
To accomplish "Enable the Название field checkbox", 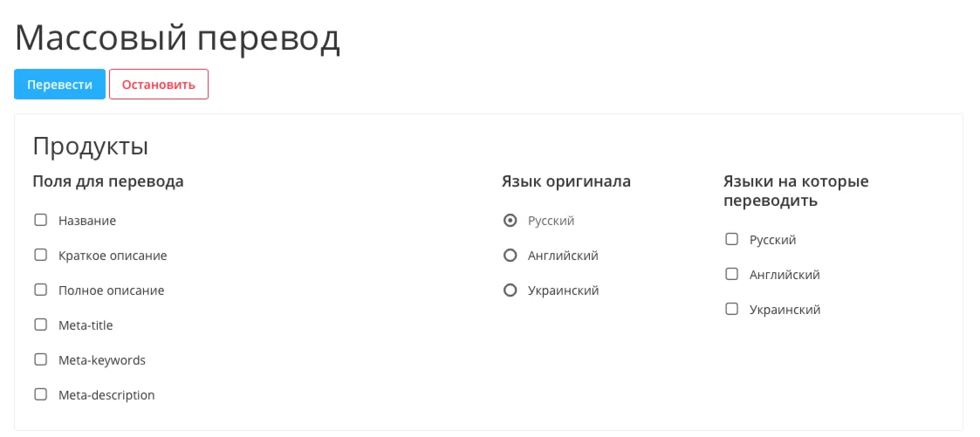I will coord(40,221).
